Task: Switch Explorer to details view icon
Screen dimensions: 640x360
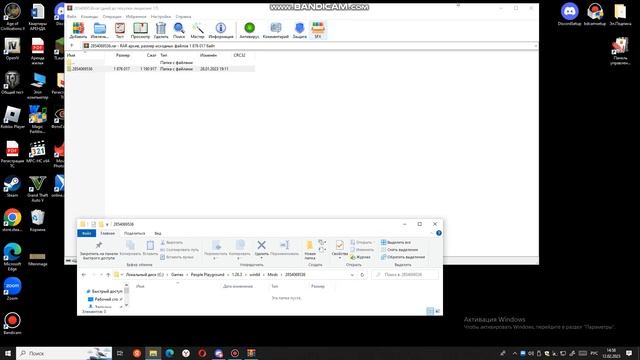Action: point(430,311)
